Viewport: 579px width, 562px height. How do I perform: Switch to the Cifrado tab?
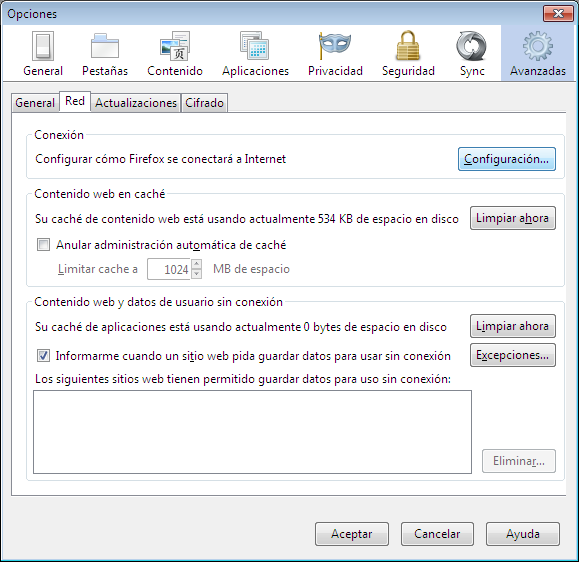click(204, 103)
